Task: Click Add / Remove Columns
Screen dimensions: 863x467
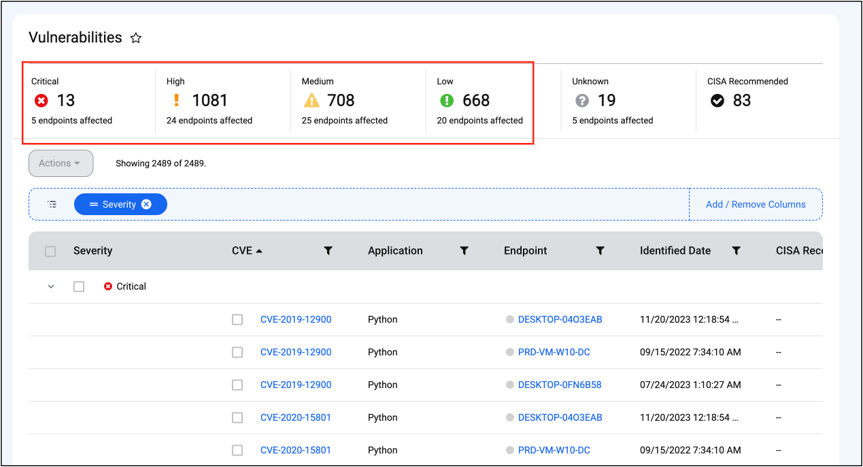Action: 755,204
